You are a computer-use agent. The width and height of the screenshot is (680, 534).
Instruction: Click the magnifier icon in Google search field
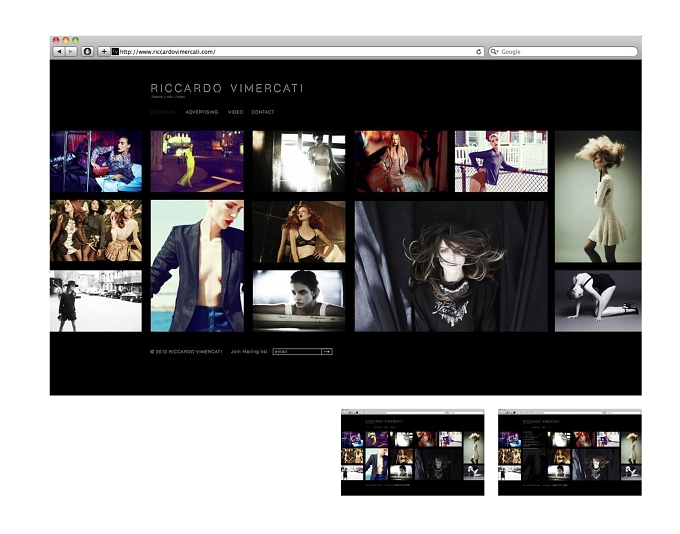pyautogui.click(x=494, y=52)
